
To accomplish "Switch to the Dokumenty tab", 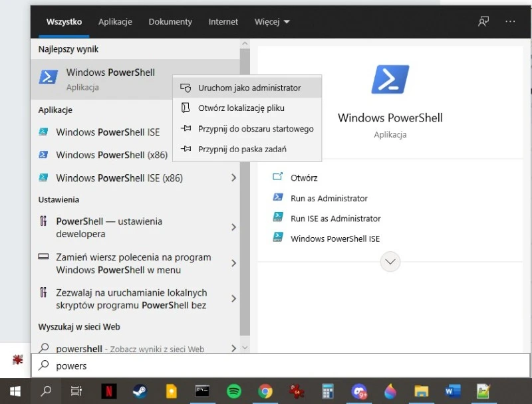I will tap(170, 21).
